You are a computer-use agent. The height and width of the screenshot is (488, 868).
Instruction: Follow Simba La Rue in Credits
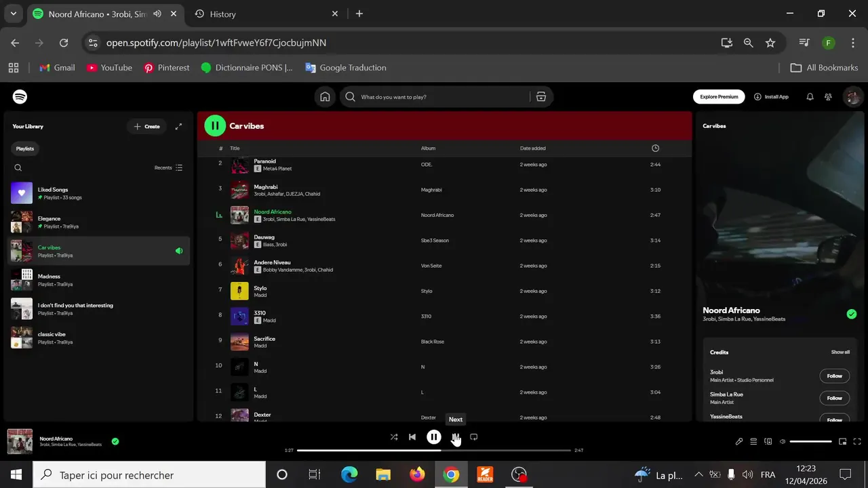click(835, 398)
